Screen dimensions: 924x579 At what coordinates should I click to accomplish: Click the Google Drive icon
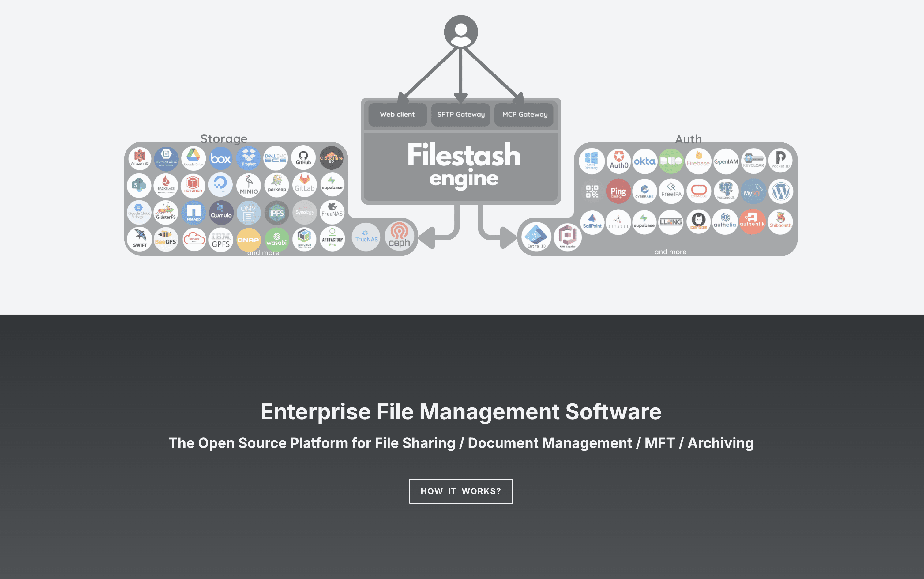coord(193,158)
